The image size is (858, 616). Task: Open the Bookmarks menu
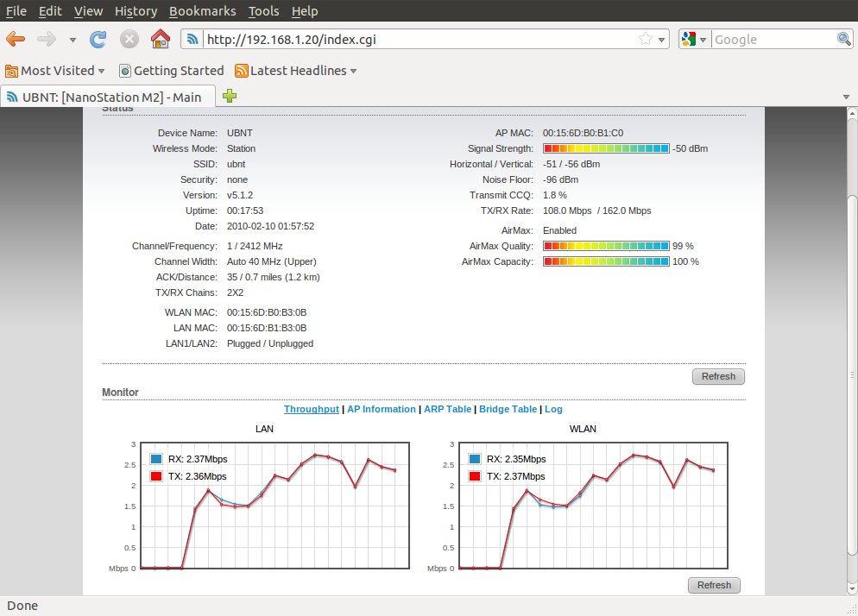point(201,11)
